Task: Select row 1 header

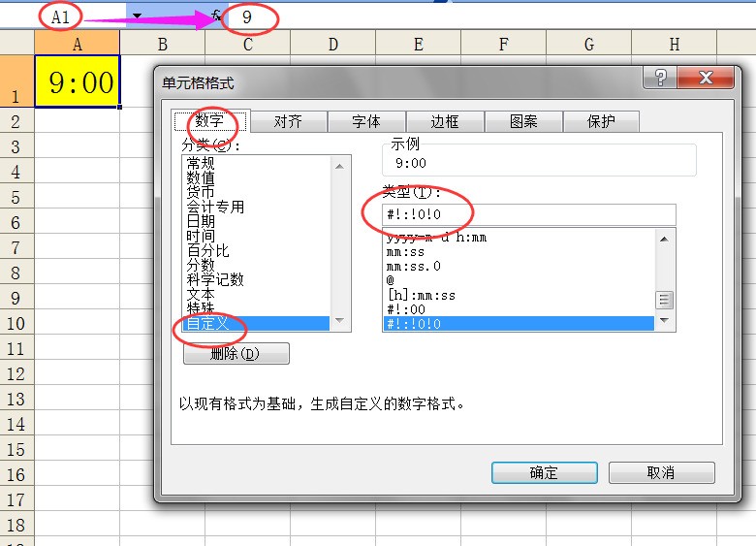Action: pos(16,81)
